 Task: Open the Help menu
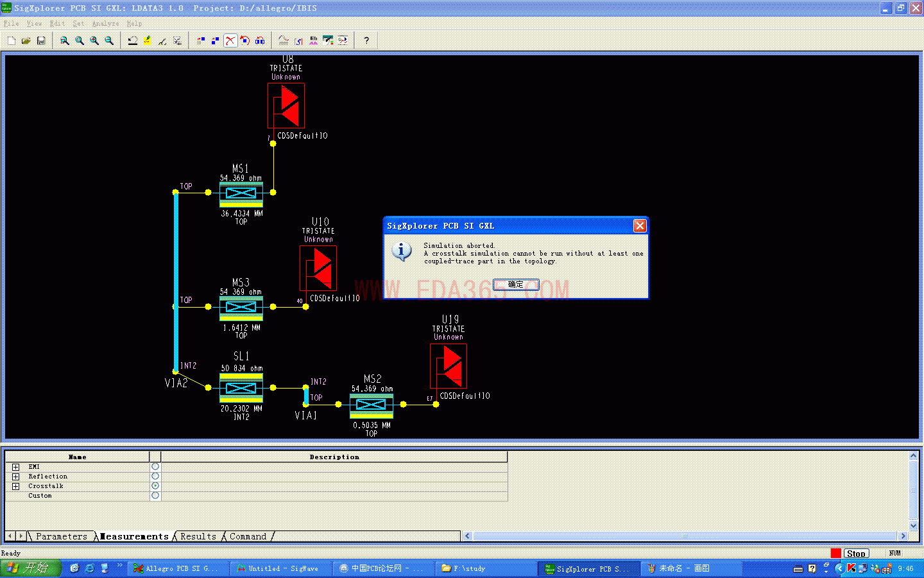pos(134,23)
